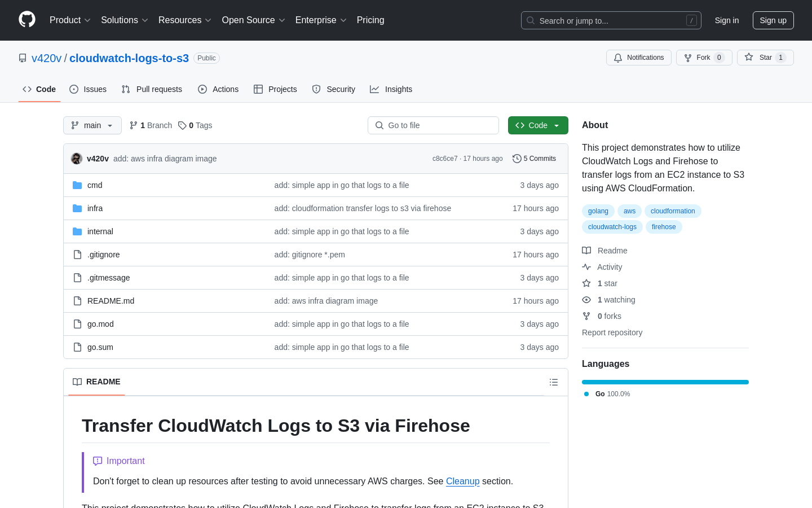
Task: Follow the Cleanup link in README
Action: tap(462, 481)
